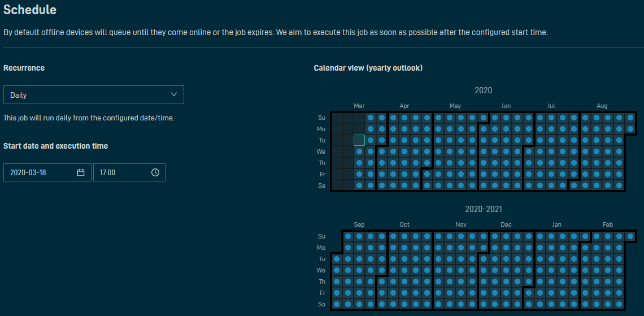The height and width of the screenshot is (316, 644).
Task: Click the Dec month label
Action: click(506, 225)
